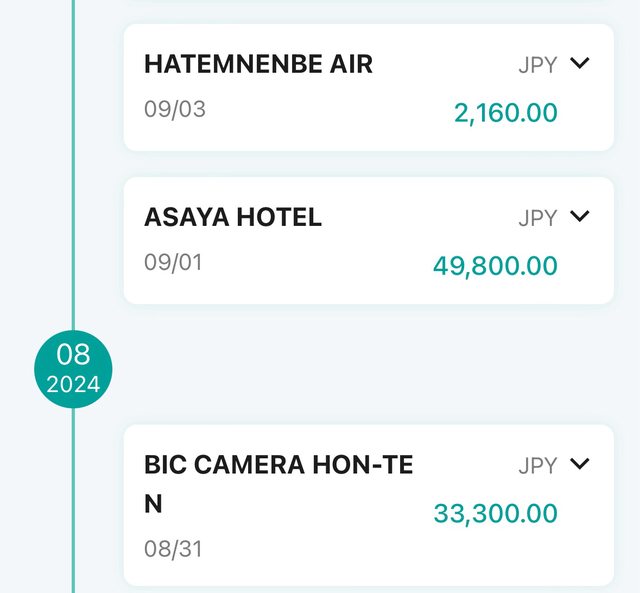
Task: Click the 09/01 transaction date
Action: click(173, 262)
